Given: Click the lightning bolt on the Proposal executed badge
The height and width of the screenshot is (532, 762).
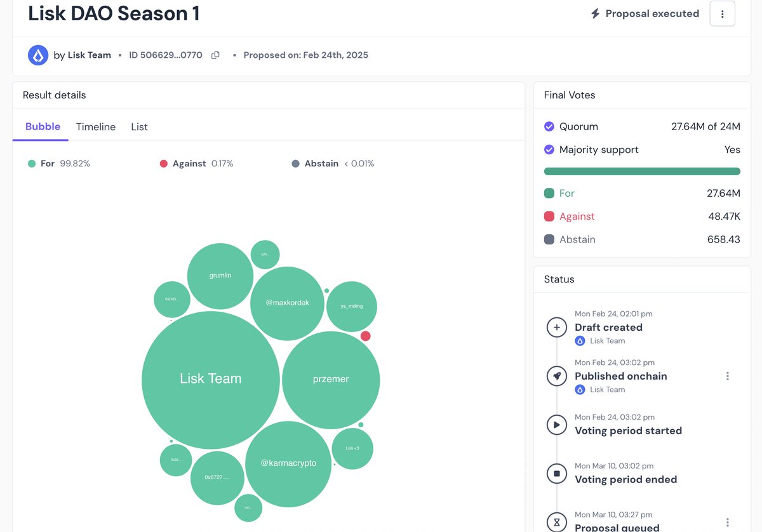Looking at the screenshot, I should [597, 13].
